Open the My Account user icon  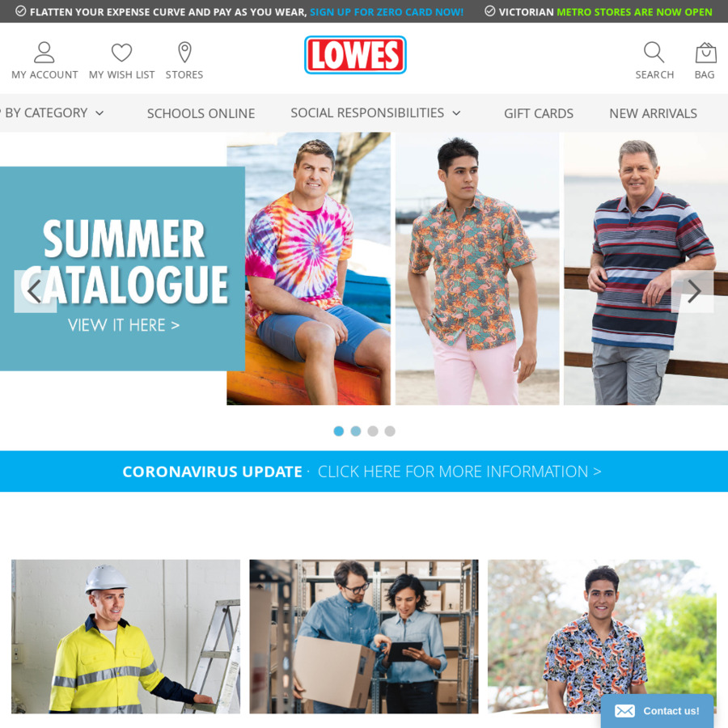pyautogui.click(x=44, y=53)
